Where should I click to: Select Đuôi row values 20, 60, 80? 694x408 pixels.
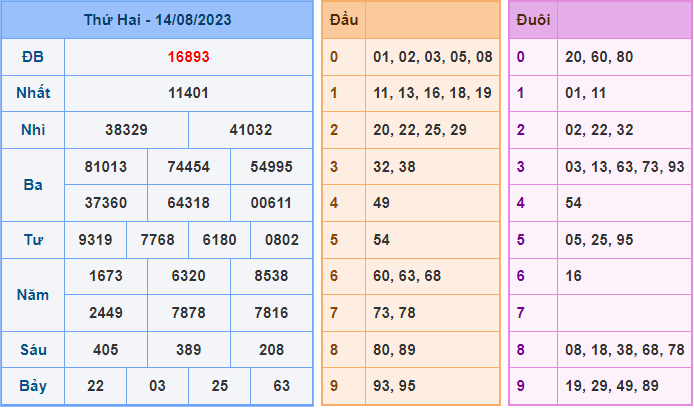coord(599,57)
